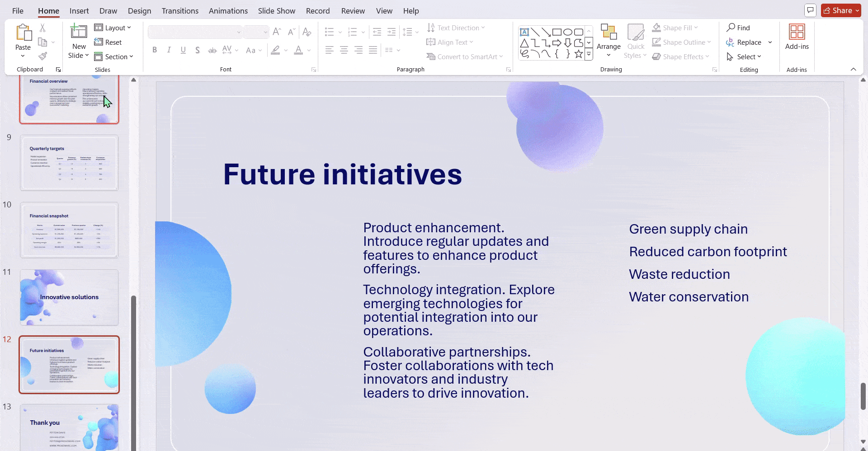The height and width of the screenshot is (451, 868).
Task: Select the Format Painter tool
Action: point(42,56)
